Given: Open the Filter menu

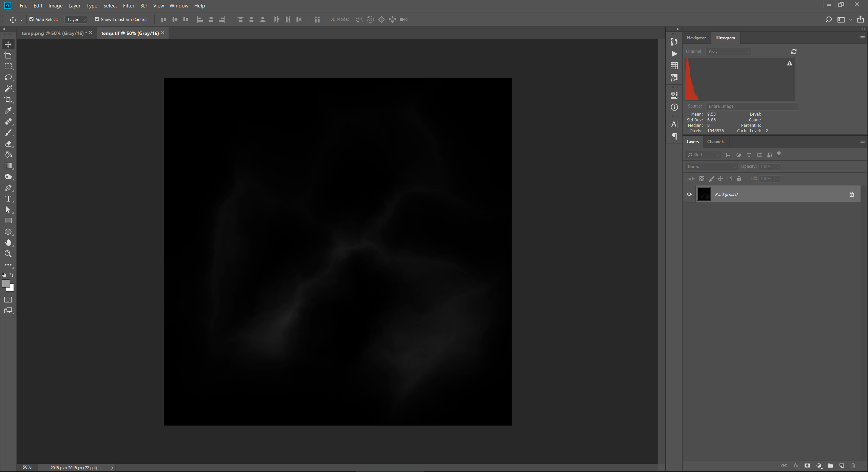Looking at the screenshot, I should point(129,5).
